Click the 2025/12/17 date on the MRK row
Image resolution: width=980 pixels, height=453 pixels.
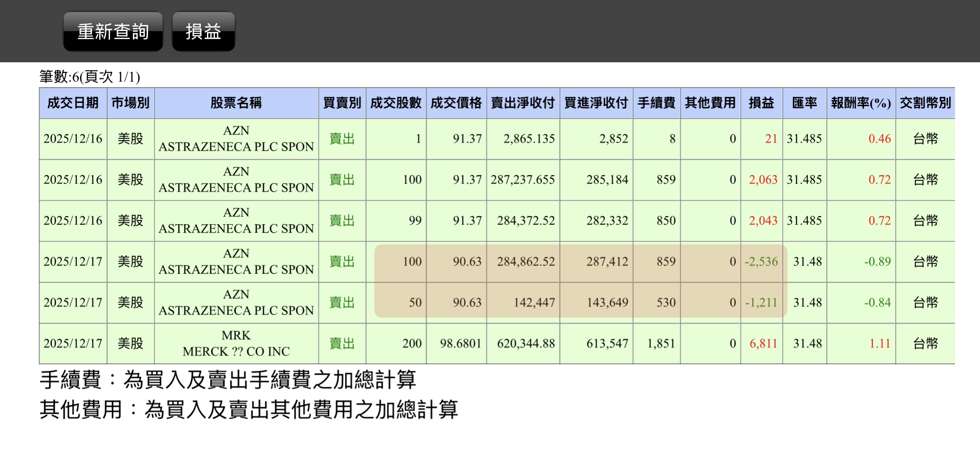point(72,343)
